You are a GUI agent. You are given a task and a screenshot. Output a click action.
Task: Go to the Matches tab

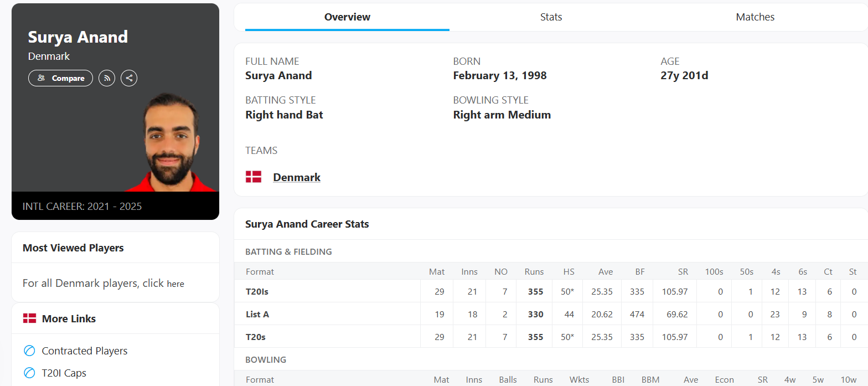(x=755, y=17)
